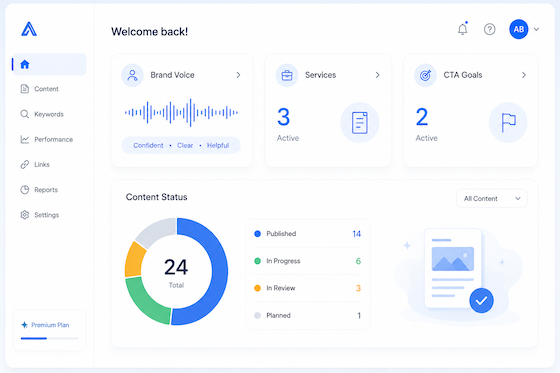Viewport: 560px width, 373px height.
Task: Click the In Progress label
Action: point(283,261)
